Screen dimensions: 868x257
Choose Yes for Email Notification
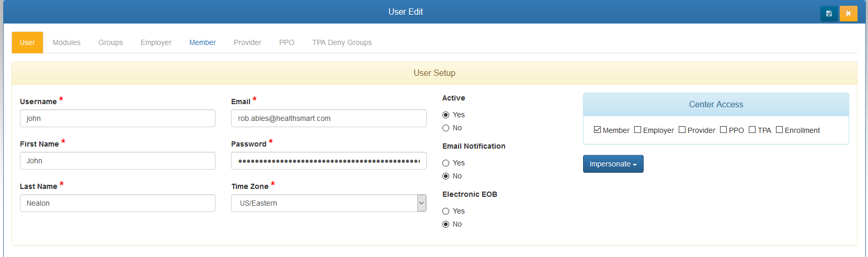pyautogui.click(x=446, y=163)
